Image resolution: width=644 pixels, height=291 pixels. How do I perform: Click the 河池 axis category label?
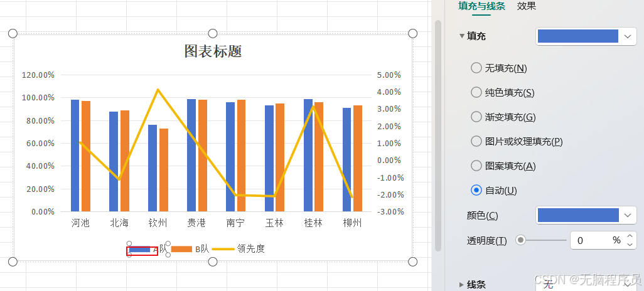[80, 223]
